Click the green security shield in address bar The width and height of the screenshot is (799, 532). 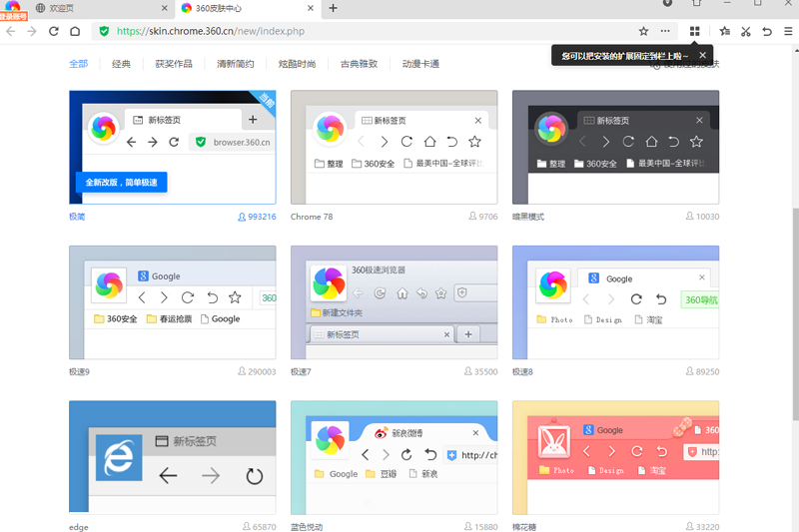coord(104,32)
